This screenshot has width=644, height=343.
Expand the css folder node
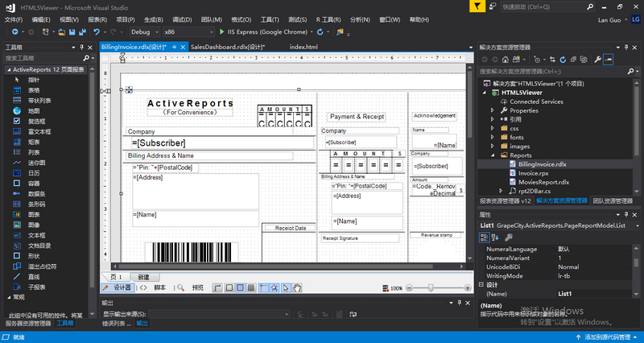tap(493, 129)
